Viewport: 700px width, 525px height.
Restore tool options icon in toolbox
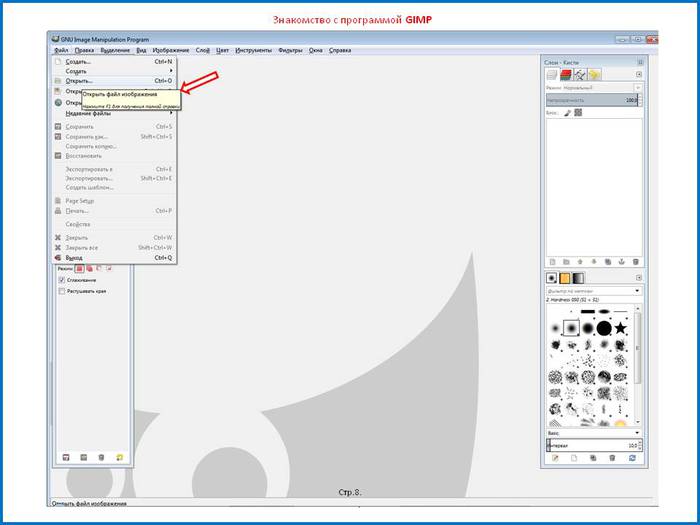83,458
